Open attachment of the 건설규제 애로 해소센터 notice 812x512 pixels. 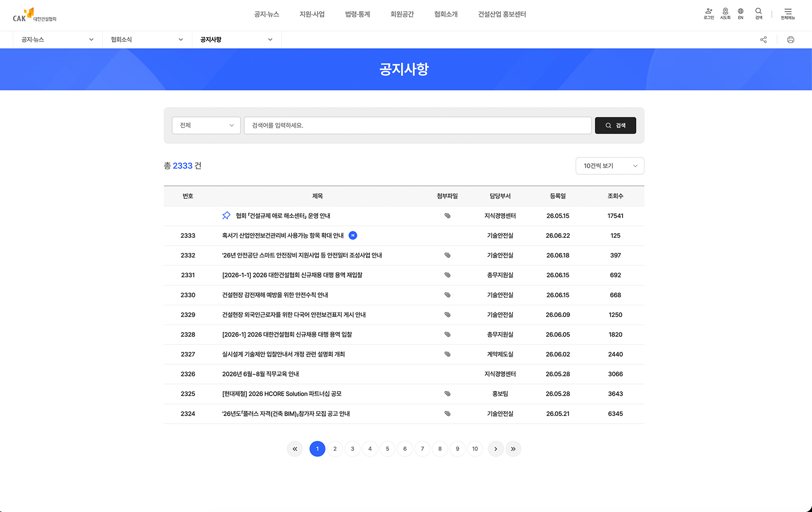447,216
